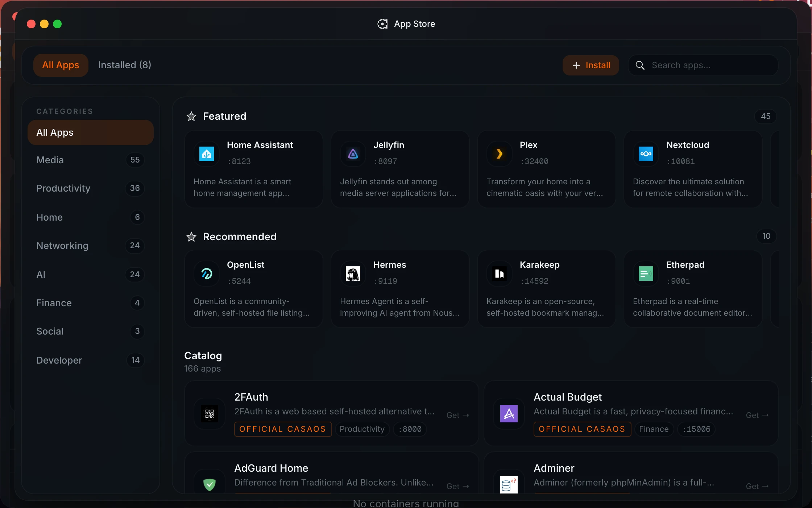Switch to the All Apps top tab
Screen dimensions: 812x508
tap(61, 65)
